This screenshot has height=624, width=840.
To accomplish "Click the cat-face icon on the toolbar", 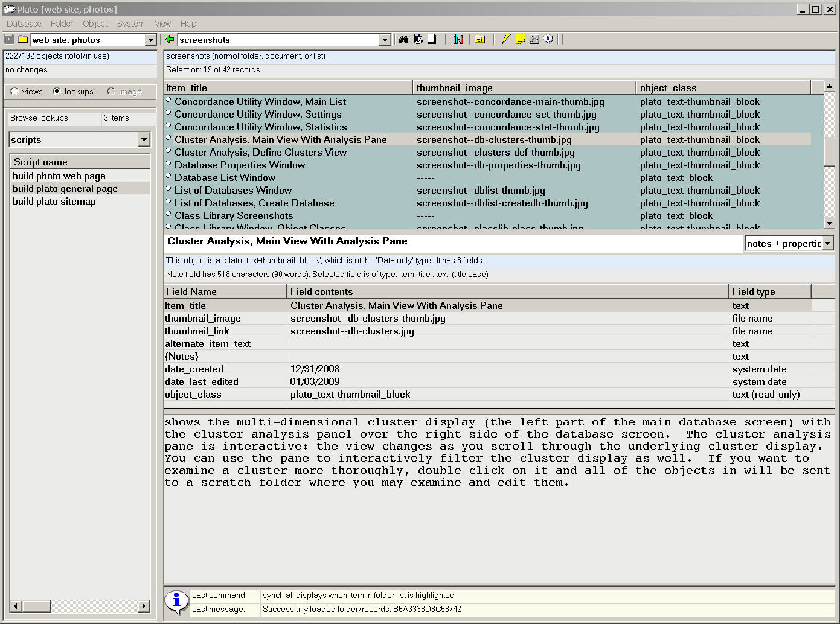I will pos(418,39).
